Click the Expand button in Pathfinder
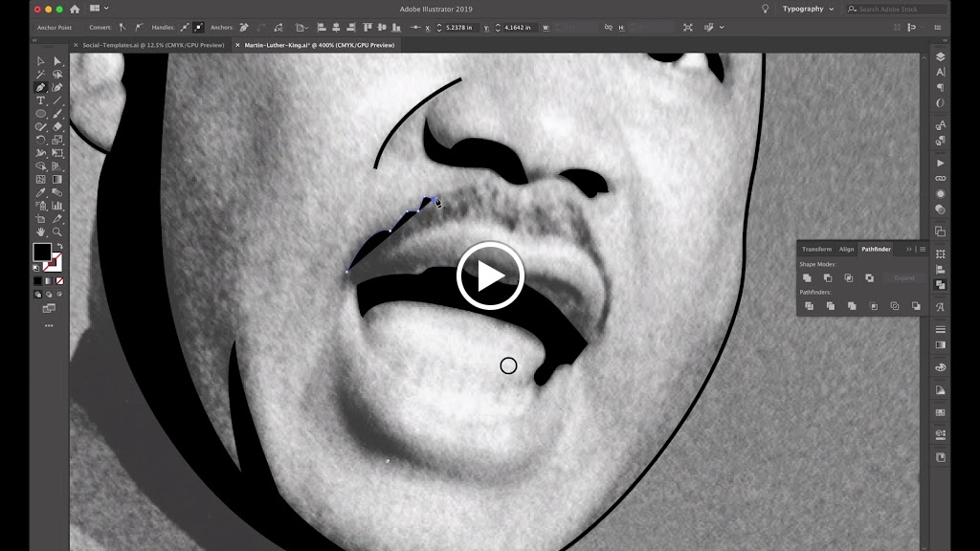 pyautogui.click(x=903, y=278)
